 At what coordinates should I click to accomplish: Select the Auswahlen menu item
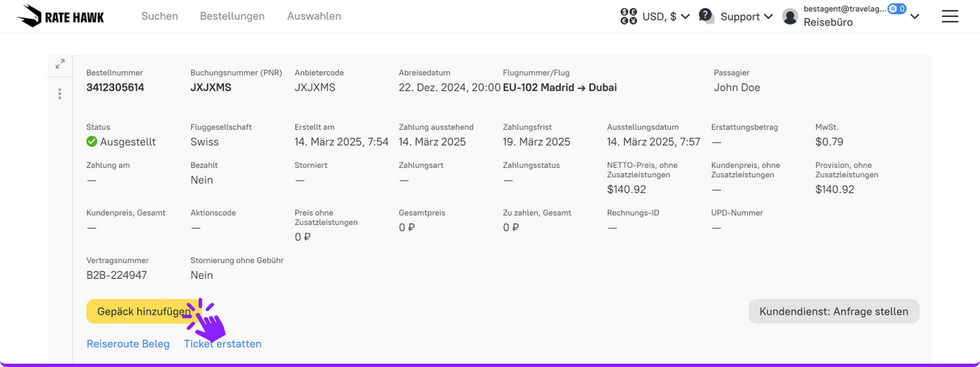tap(314, 16)
